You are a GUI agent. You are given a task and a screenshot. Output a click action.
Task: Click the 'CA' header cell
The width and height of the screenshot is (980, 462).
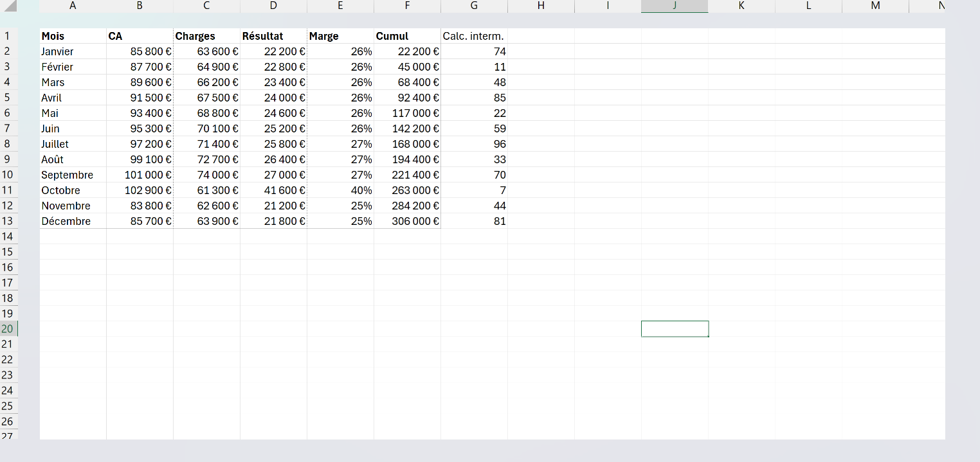click(x=140, y=36)
